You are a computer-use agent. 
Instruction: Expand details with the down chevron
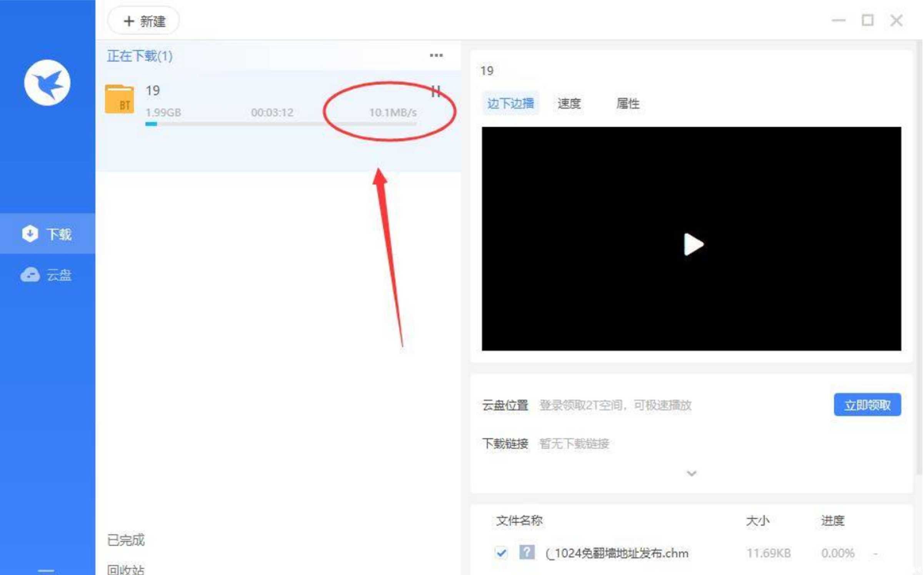coord(692,474)
